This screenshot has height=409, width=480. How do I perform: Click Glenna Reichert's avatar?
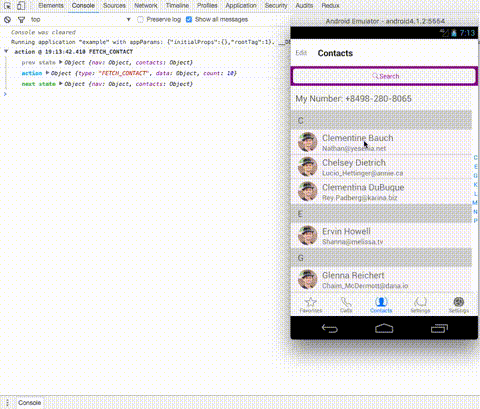307,279
